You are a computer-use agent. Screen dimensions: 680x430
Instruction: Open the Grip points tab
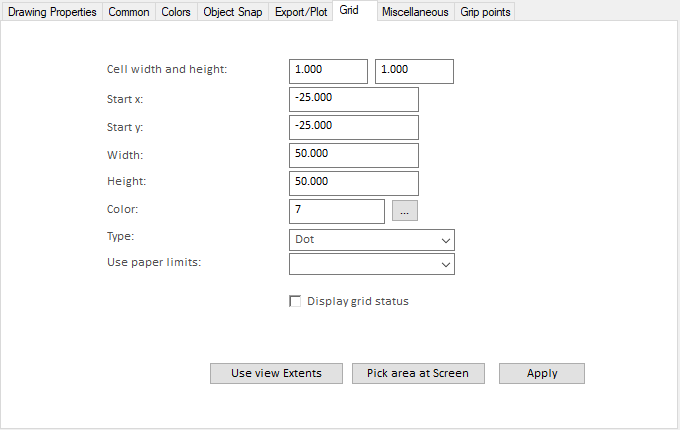[485, 12]
